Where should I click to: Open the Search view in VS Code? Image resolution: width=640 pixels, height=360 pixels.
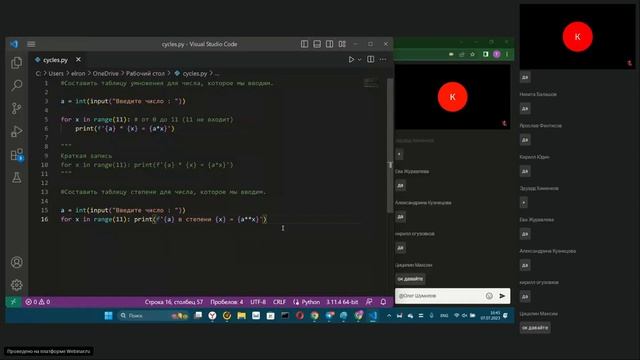[x=17, y=85]
